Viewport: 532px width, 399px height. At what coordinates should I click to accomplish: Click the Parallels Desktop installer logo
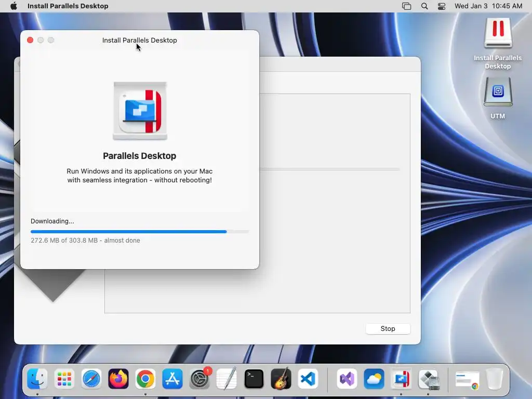[140, 111]
